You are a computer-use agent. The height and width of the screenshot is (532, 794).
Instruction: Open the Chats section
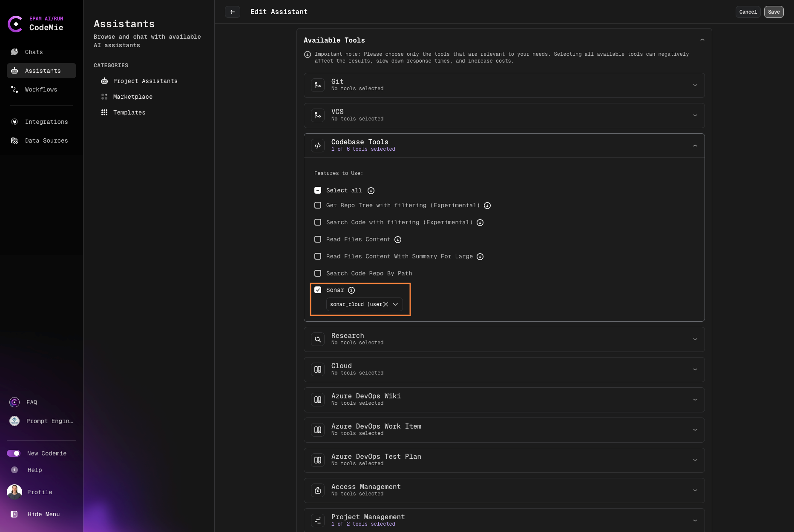click(x=34, y=52)
